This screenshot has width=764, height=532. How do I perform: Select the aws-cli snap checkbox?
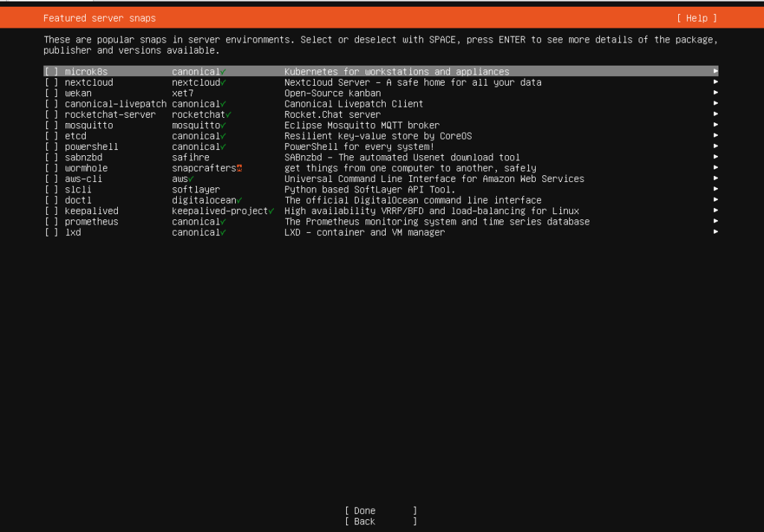pyautogui.click(x=51, y=179)
